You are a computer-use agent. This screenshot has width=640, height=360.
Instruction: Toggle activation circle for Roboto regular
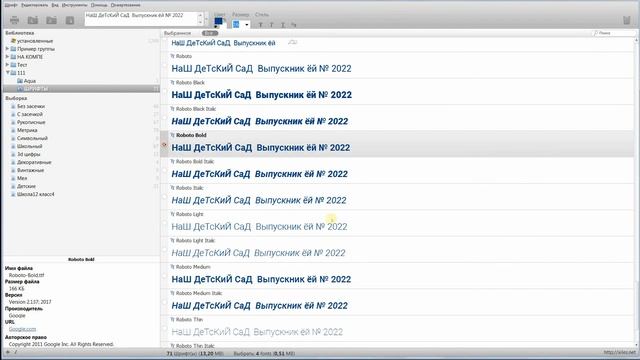(x=164, y=65)
